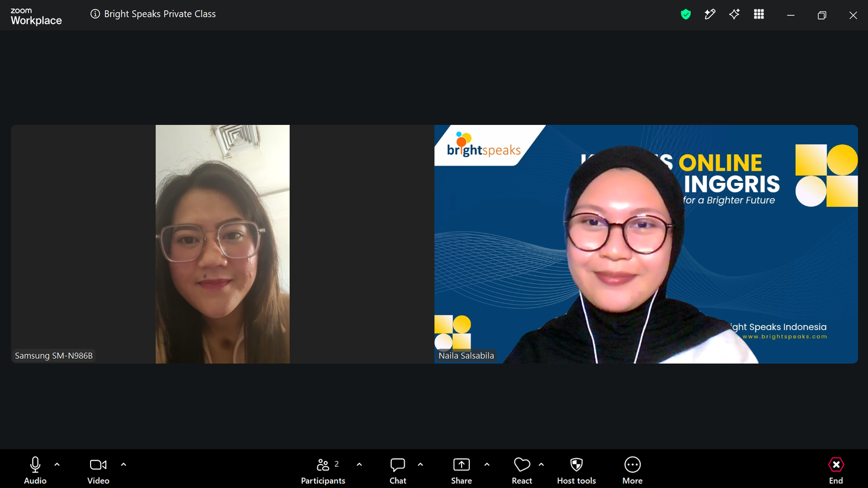
Task: Change the view layout grid icon
Action: coord(759,15)
